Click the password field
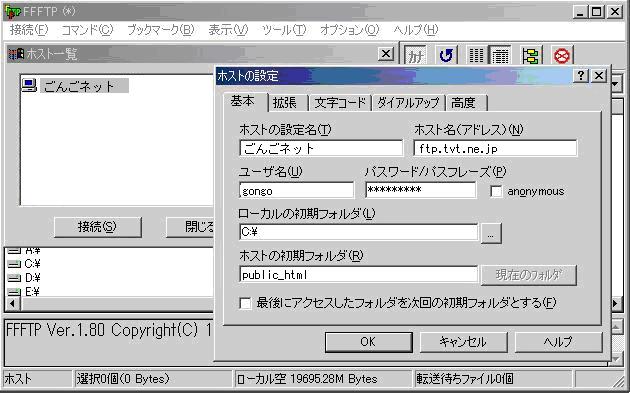The image size is (630, 393). pos(421,190)
